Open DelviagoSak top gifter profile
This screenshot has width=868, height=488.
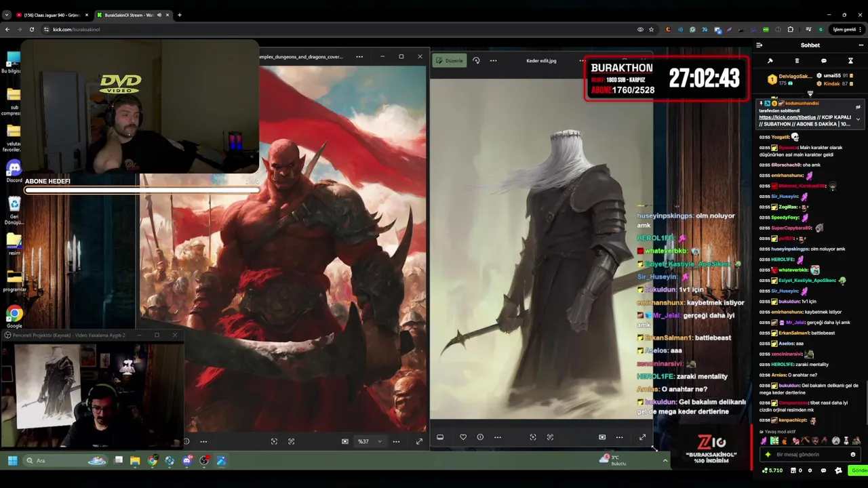[x=789, y=79]
